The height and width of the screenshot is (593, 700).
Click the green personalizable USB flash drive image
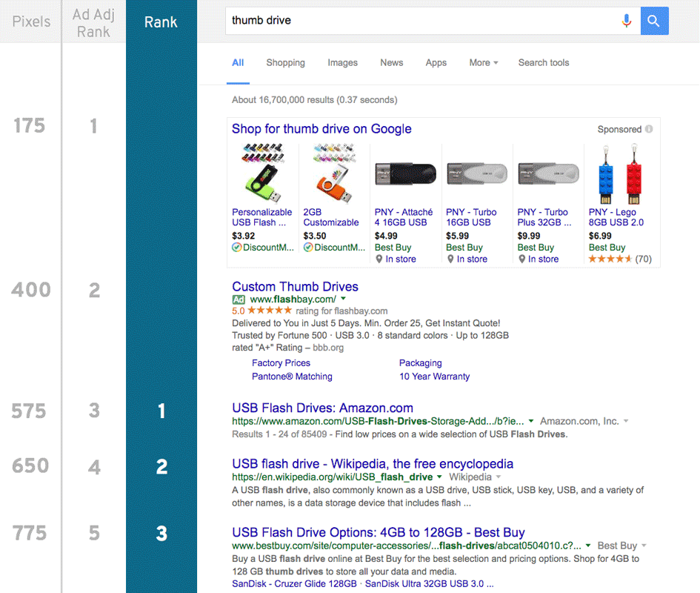pos(262,173)
